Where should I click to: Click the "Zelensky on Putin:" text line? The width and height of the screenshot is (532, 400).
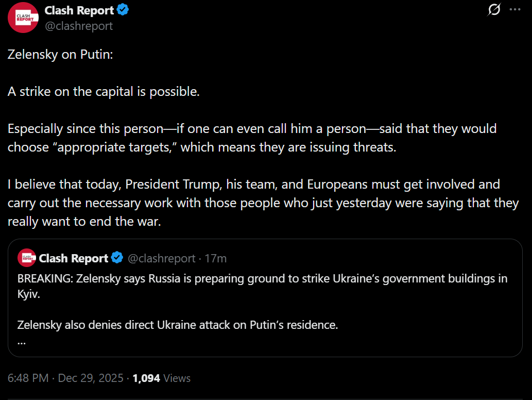pos(60,55)
